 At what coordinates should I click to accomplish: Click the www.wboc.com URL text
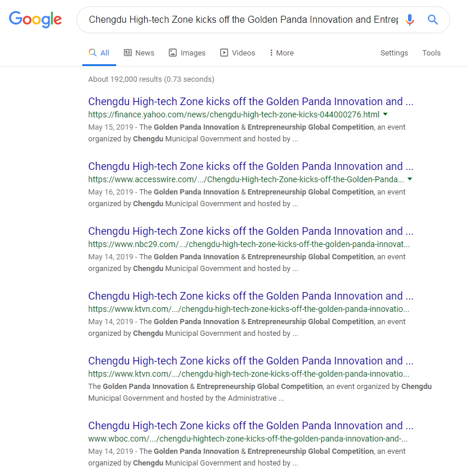pos(248,439)
